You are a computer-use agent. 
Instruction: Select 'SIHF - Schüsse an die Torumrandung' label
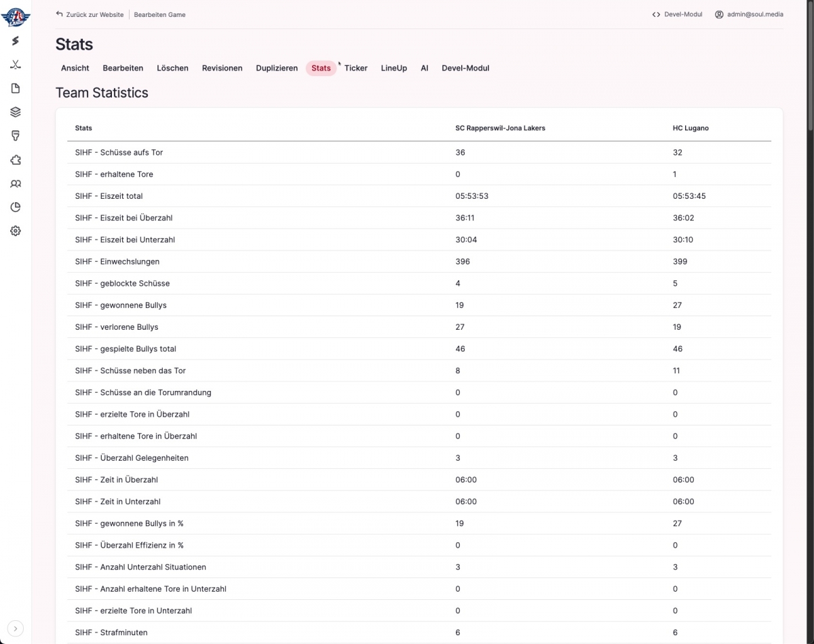143,392
